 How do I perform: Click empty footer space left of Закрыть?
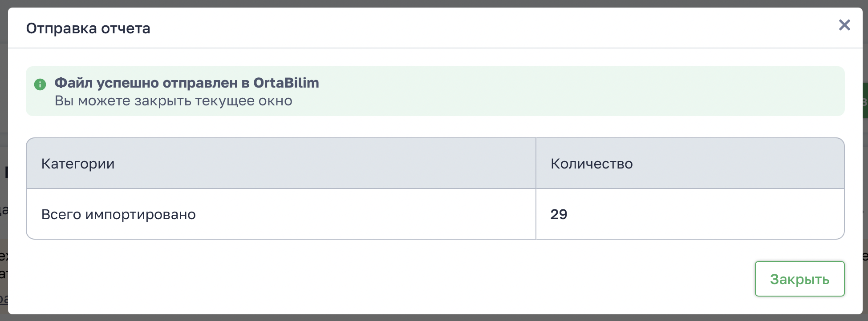coord(401,279)
